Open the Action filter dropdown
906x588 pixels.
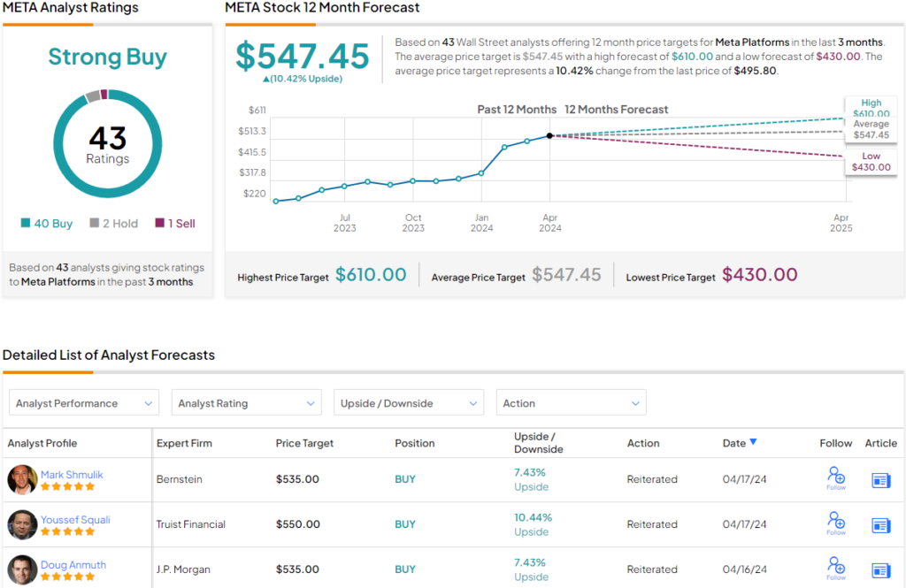tap(572, 402)
